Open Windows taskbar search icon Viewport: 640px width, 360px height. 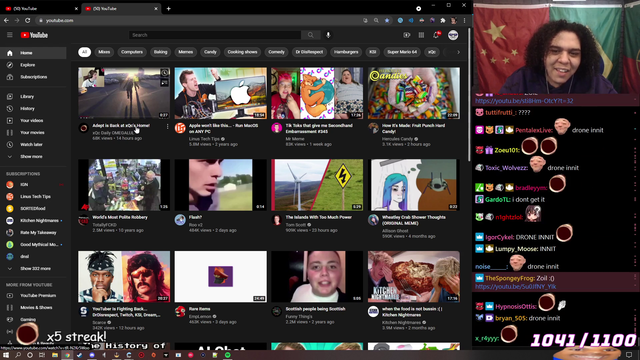[x=18, y=355]
